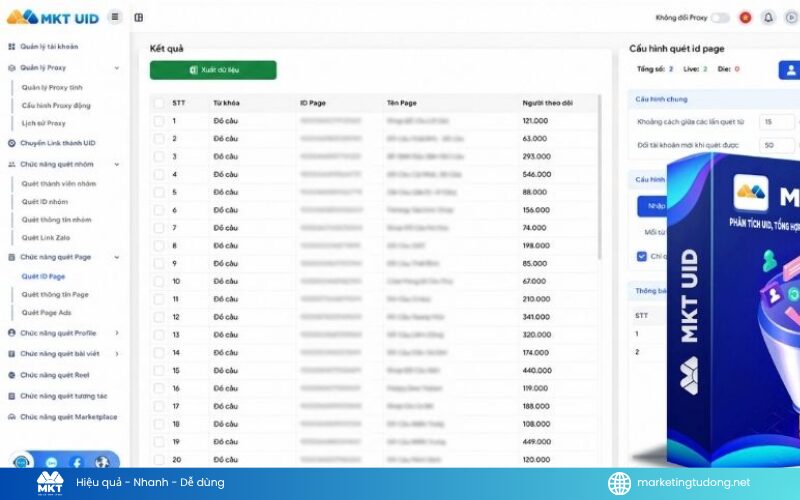Click the MKT UID logo

(x=53, y=17)
